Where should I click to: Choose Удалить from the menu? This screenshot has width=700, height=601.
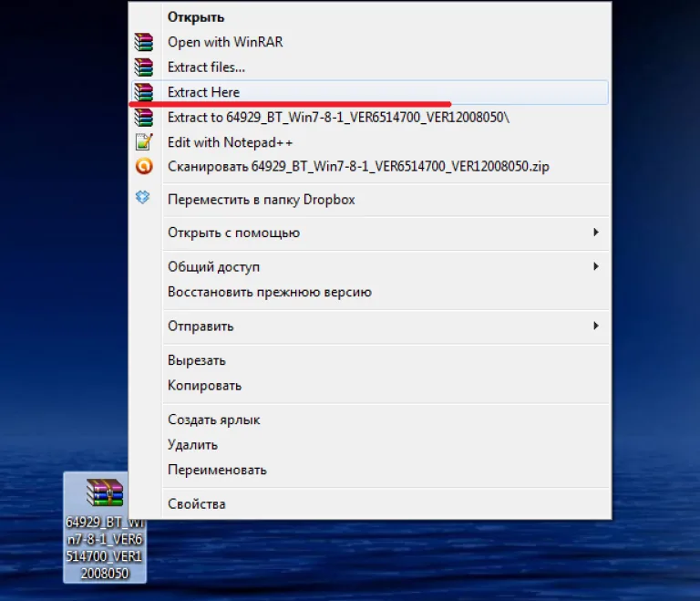click(371, 445)
